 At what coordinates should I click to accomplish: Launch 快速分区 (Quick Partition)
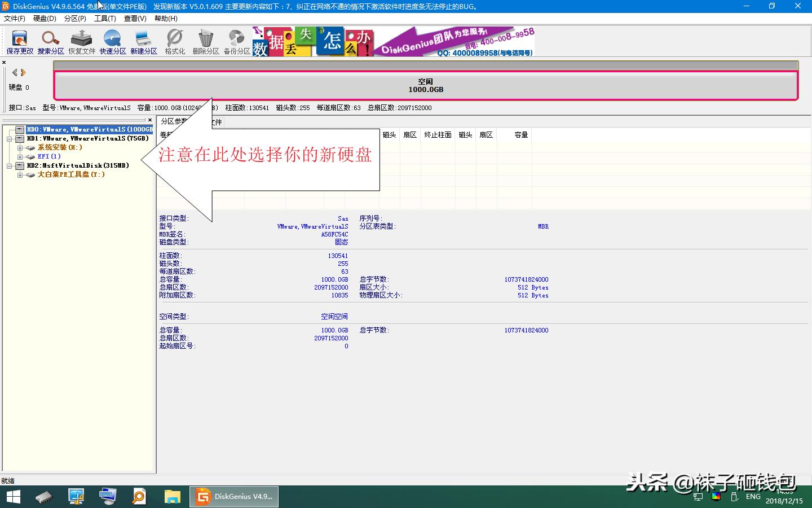click(112, 41)
